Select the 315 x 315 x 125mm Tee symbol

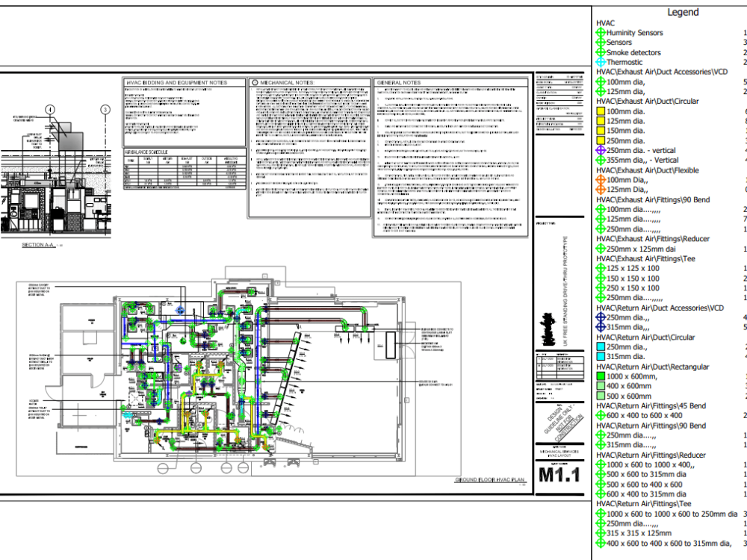pos(602,533)
